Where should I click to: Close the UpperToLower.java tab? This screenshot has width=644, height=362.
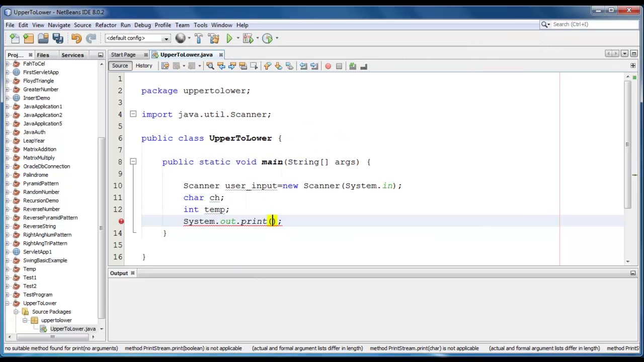(221, 55)
